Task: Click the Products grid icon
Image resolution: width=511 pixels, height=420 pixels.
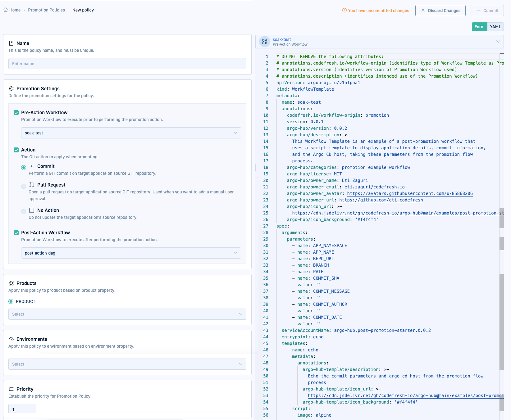Action: [x=11, y=283]
